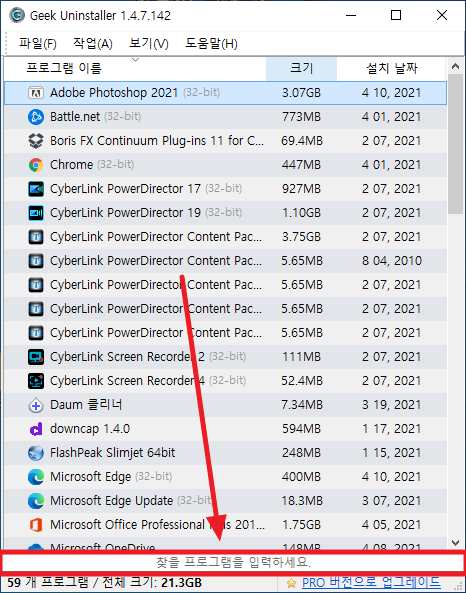The image size is (466, 593).
Task: Click the 찾을 프로그램을 입력하세요 search field
Action: point(233,562)
